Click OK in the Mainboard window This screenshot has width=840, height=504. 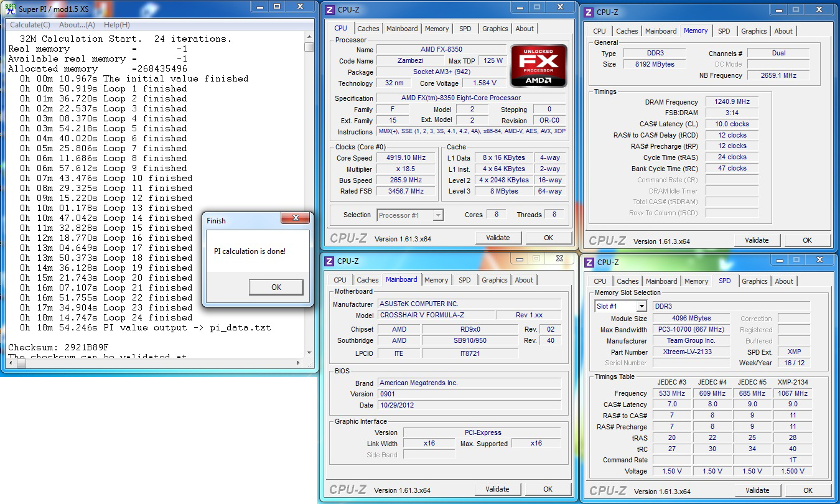click(x=548, y=489)
